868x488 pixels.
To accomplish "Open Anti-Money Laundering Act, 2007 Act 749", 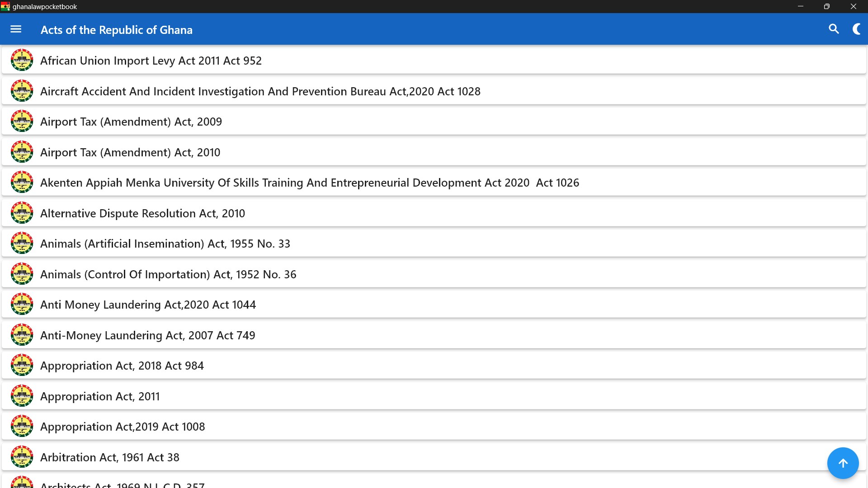I will click(147, 335).
